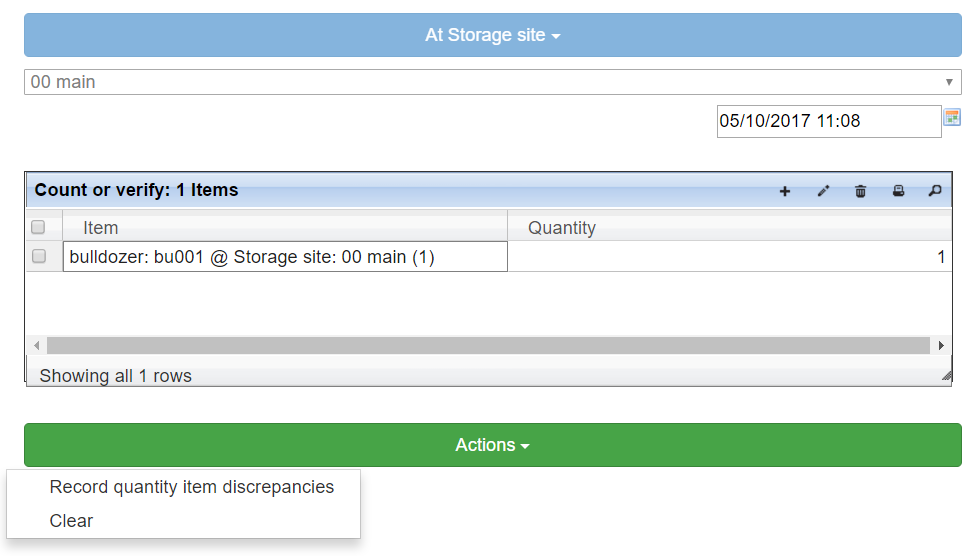The width and height of the screenshot is (970, 556).
Task: Select Record quantity item discrepancies
Action: point(192,487)
